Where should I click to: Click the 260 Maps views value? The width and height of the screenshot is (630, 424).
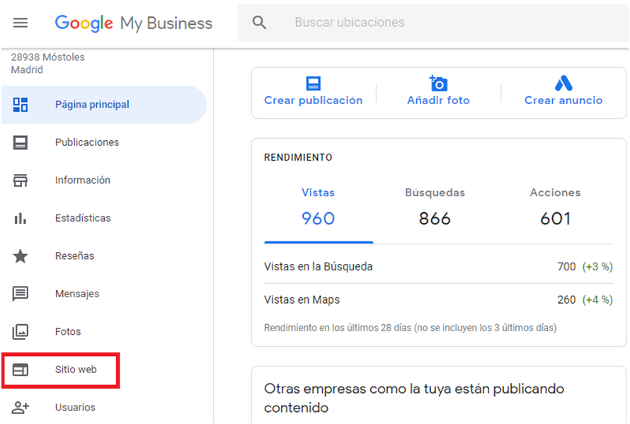[x=567, y=300]
